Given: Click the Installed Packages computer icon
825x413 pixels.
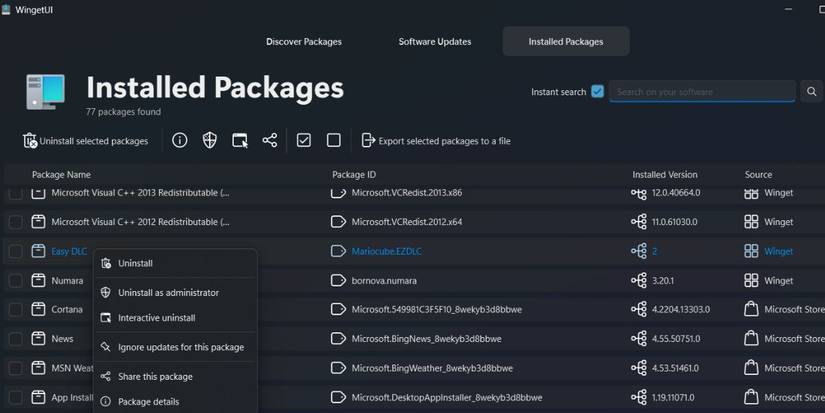Looking at the screenshot, I should [45, 93].
